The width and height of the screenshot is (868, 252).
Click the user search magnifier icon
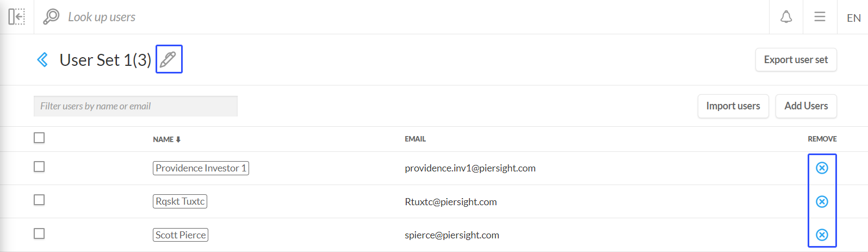pos(51,17)
